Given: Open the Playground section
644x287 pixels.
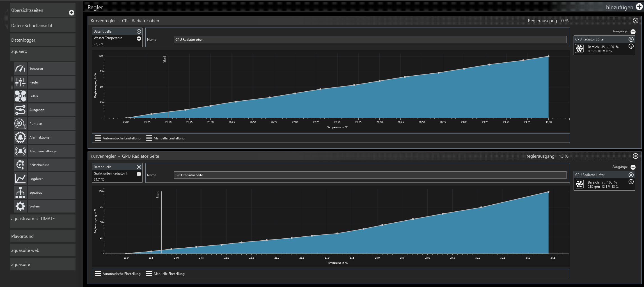Looking at the screenshot, I should [x=43, y=236].
